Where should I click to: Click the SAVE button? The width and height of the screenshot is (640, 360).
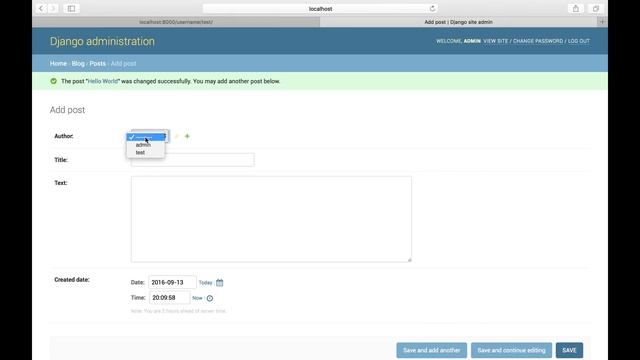569,350
